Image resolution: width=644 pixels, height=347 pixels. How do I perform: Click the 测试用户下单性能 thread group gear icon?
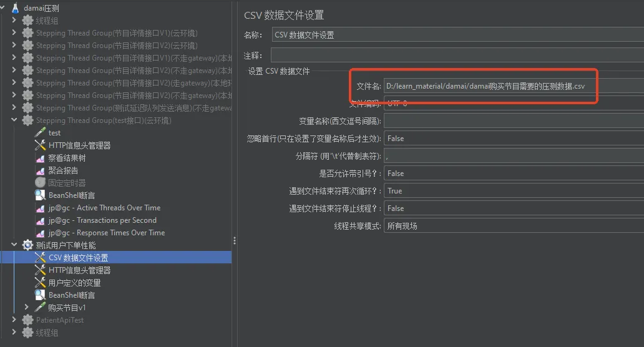tap(27, 245)
